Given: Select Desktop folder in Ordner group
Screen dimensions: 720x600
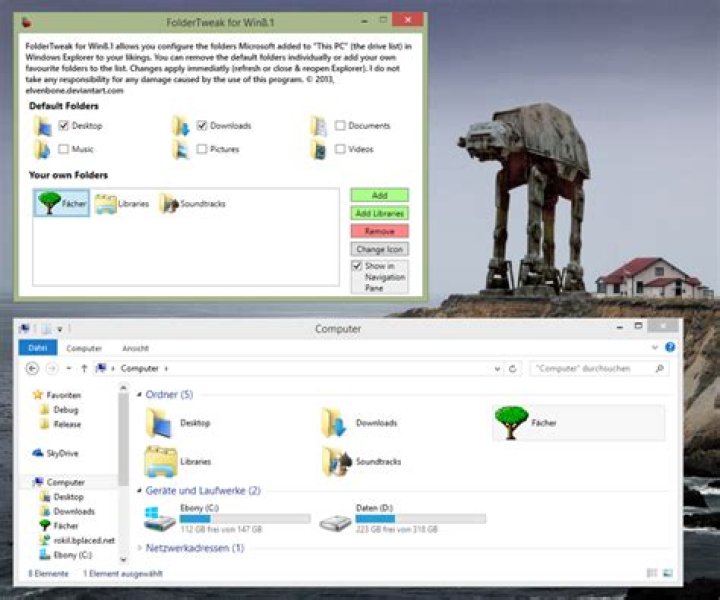Looking at the screenshot, I should pyautogui.click(x=178, y=423).
